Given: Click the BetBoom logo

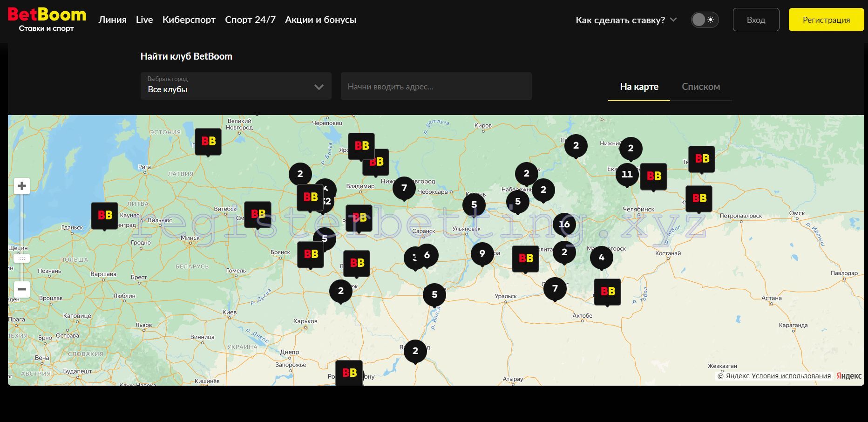Looking at the screenshot, I should (x=47, y=20).
